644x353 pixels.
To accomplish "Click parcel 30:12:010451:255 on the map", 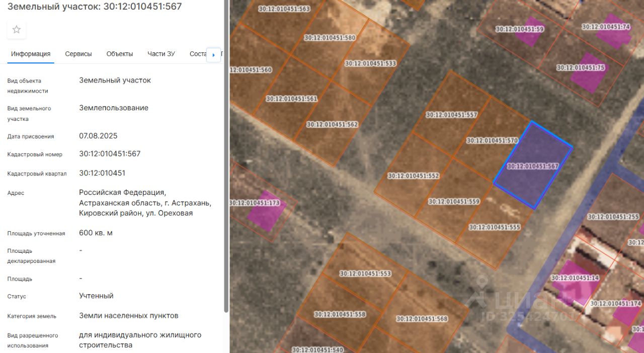I will (613, 217).
